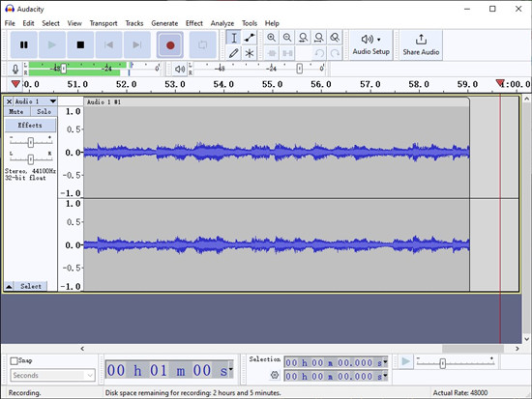Click the Redo icon
The width and height of the screenshot is (532, 399).
tap(335, 53)
